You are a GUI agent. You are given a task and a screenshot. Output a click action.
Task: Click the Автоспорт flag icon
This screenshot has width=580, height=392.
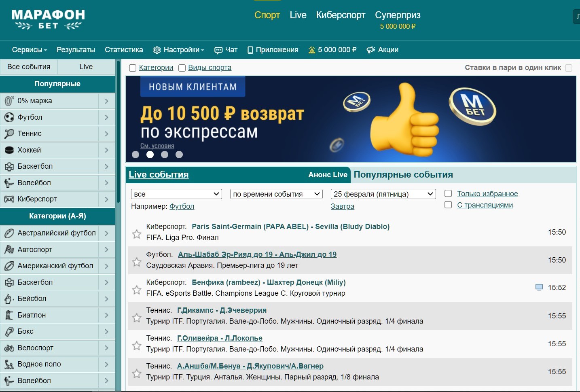[x=9, y=250]
